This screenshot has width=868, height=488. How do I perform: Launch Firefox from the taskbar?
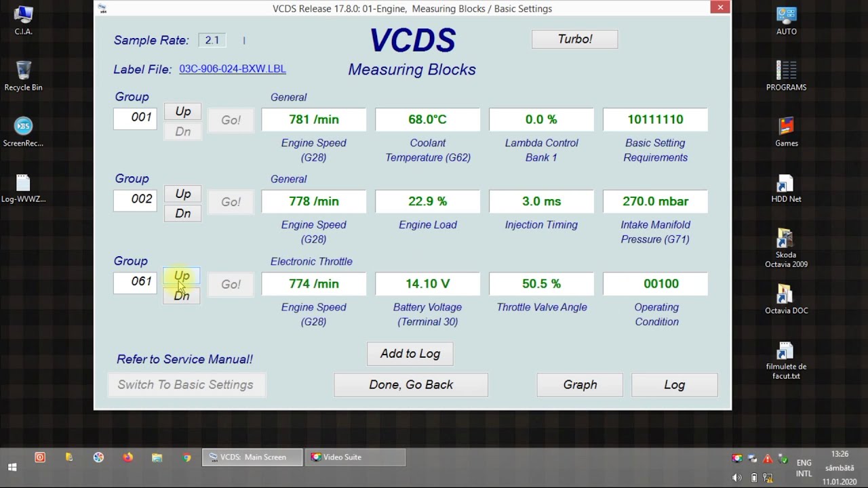128,457
